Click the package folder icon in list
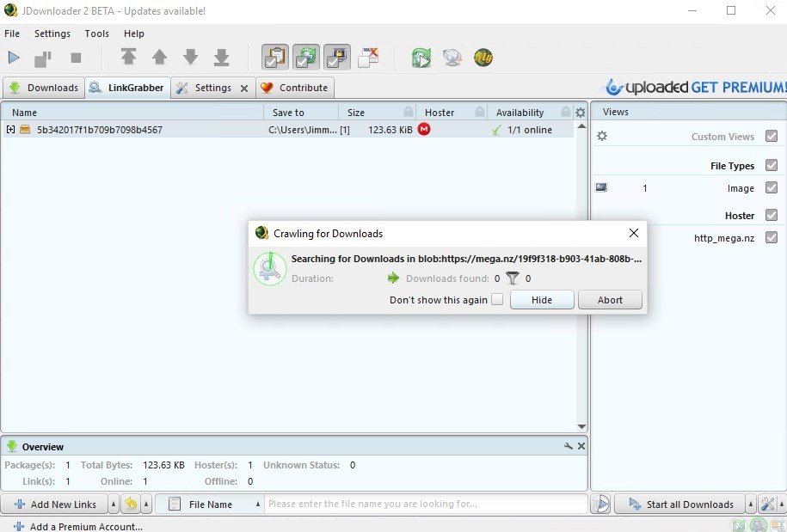The width and height of the screenshot is (787, 532). 25,130
